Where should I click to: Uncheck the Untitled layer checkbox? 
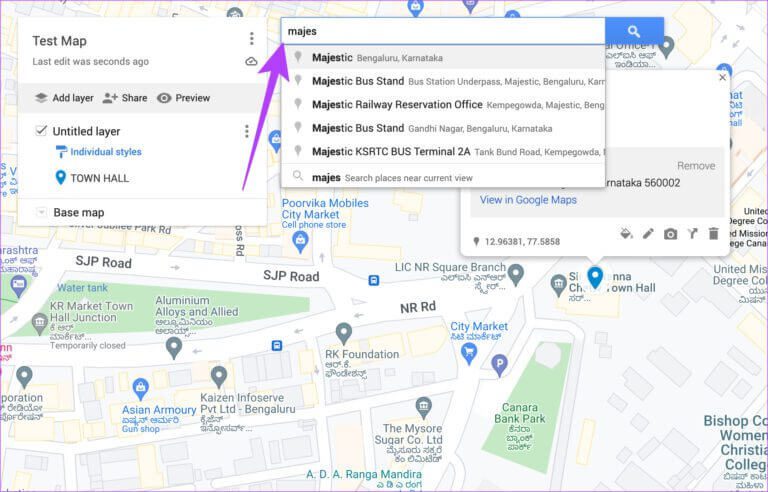coord(41,130)
